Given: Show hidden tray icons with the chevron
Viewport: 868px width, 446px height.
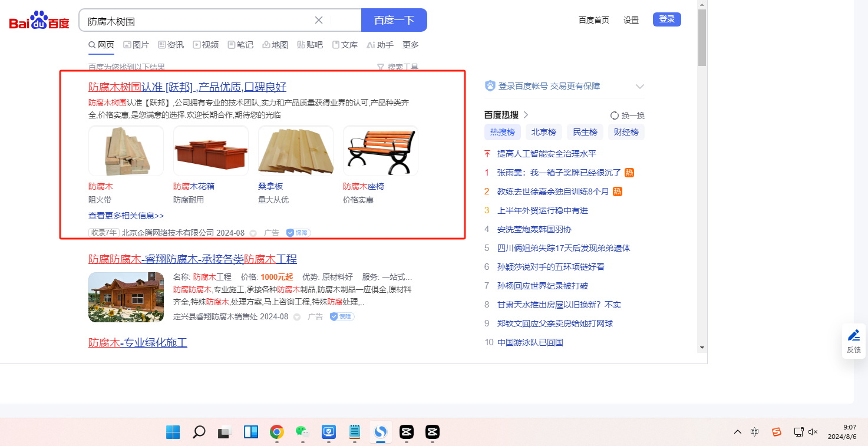Looking at the screenshot, I should click(738, 432).
